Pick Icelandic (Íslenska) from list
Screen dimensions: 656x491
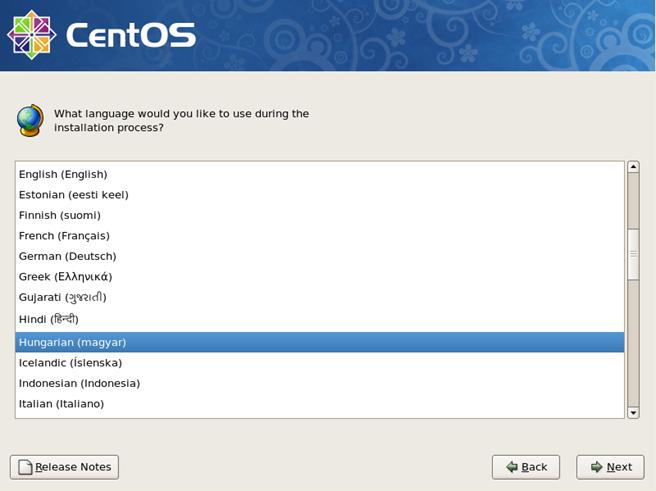coord(71,363)
